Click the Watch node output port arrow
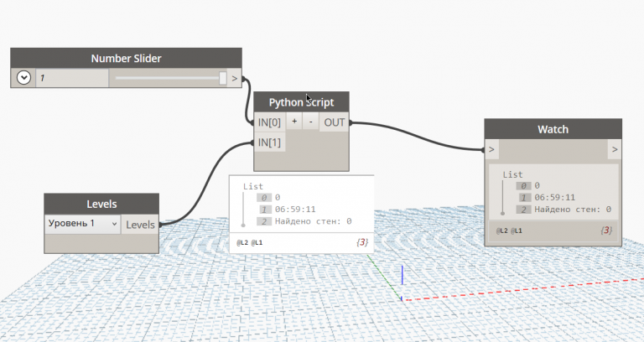The height and width of the screenshot is (342, 644). pyautogui.click(x=615, y=149)
